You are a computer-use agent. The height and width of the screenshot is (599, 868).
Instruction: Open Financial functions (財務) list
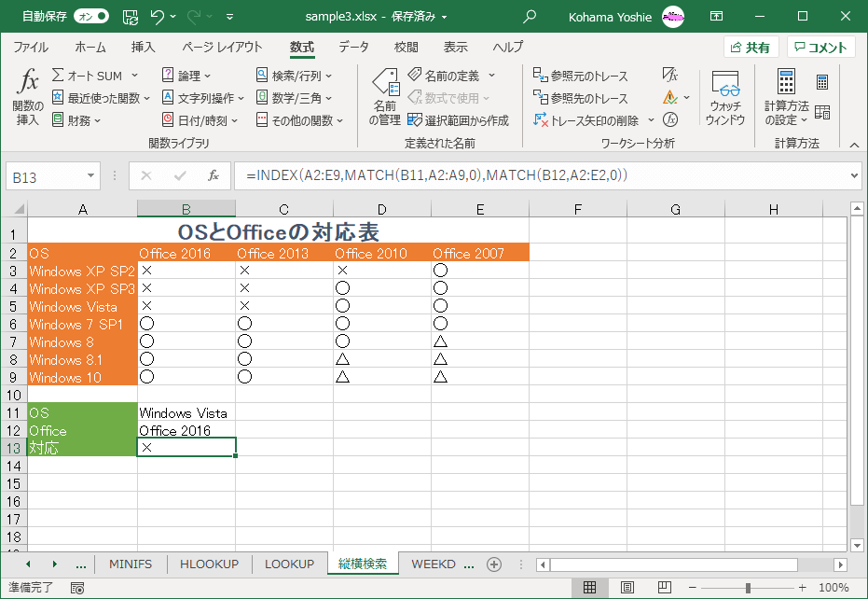point(76,120)
